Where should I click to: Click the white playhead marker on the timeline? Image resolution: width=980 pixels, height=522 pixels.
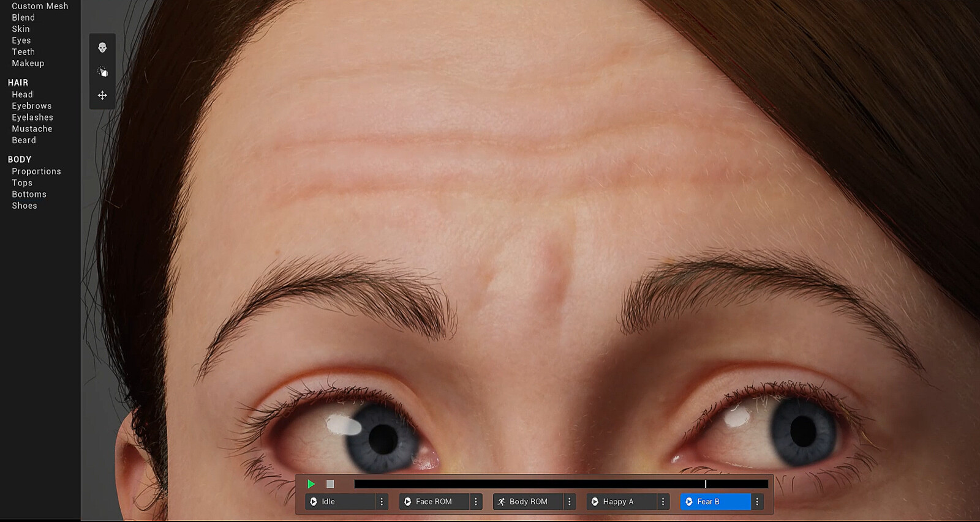tap(706, 484)
